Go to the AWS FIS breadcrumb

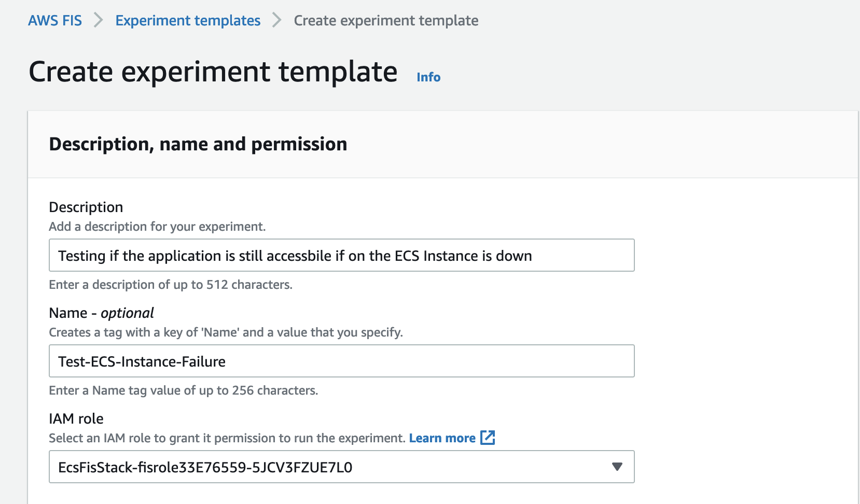[55, 20]
